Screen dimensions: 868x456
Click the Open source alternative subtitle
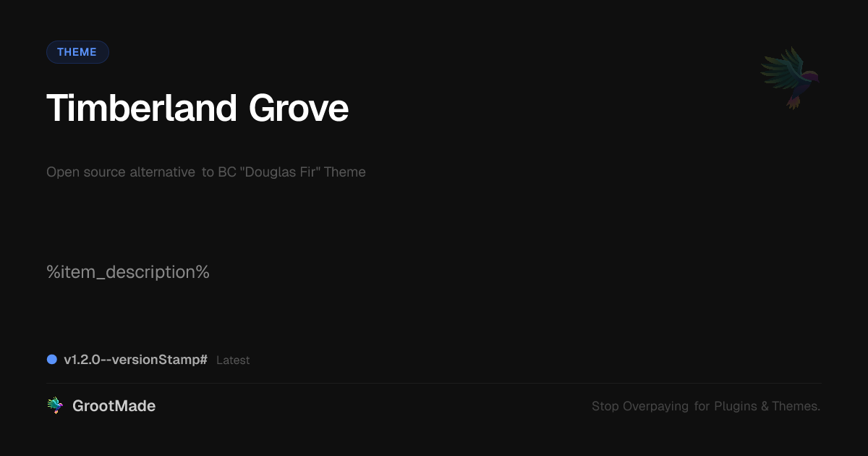pyautogui.click(x=206, y=172)
